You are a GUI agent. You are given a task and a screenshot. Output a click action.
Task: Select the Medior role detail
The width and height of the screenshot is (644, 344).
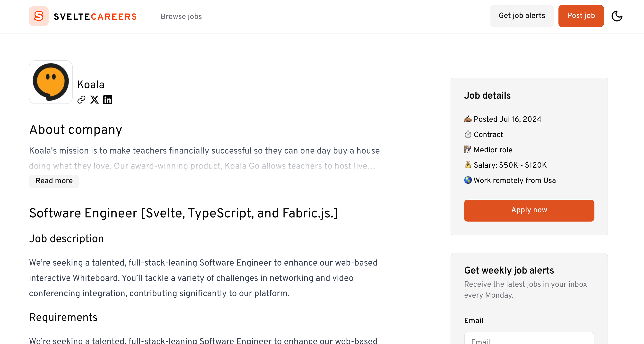point(493,150)
